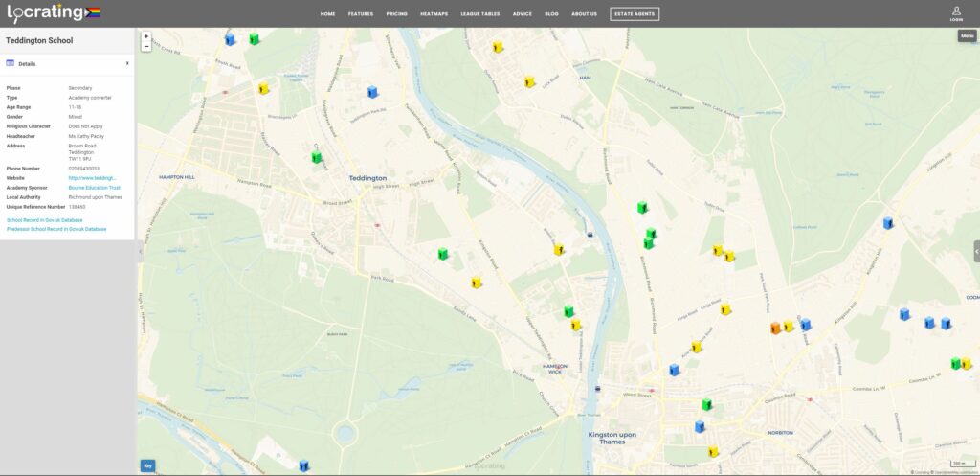The height and width of the screenshot is (476, 980).
Task: Open School Record in Gov.uk Database
Action: pos(44,219)
